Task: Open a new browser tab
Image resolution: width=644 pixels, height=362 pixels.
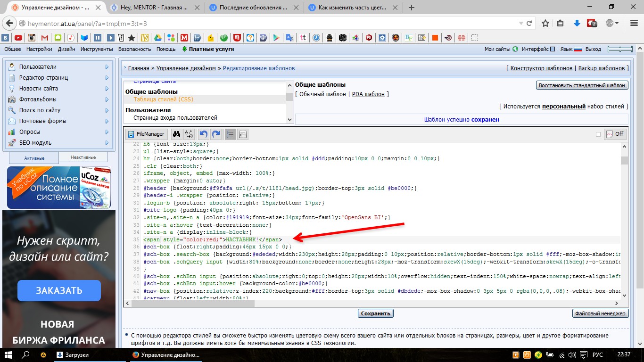Action: coord(412,8)
